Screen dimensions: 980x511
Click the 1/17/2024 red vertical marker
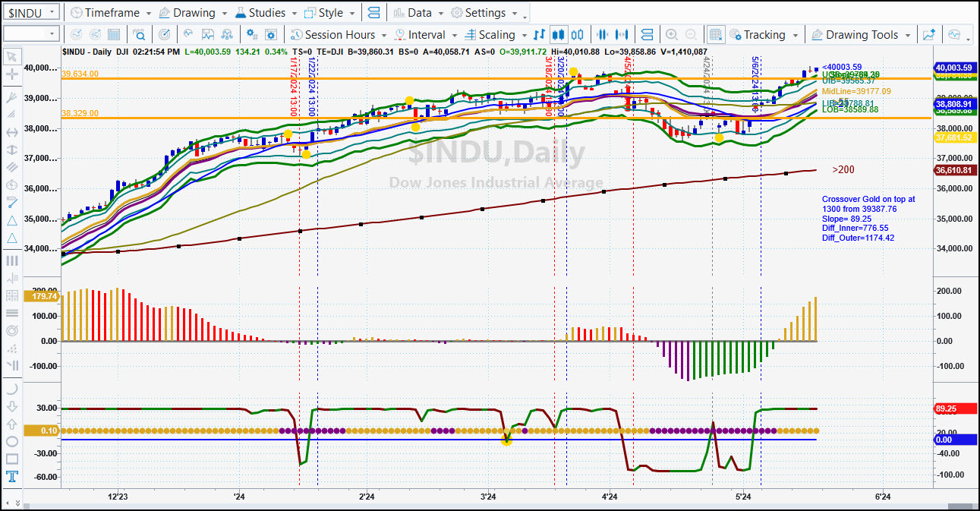[293, 86]
